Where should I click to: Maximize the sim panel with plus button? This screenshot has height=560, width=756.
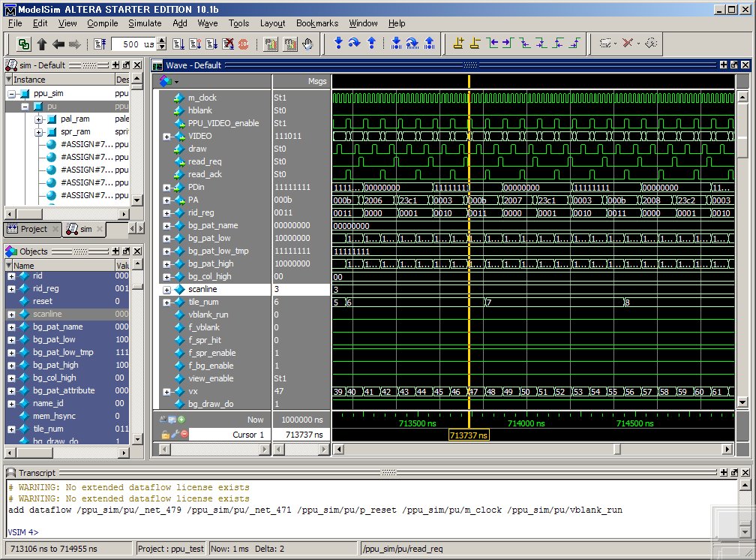point(115,65)
